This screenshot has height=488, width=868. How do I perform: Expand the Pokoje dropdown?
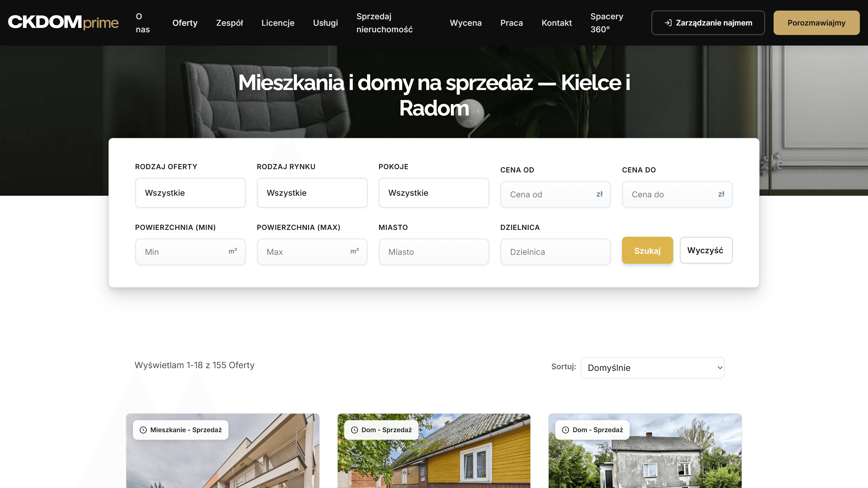coord(434,193)
